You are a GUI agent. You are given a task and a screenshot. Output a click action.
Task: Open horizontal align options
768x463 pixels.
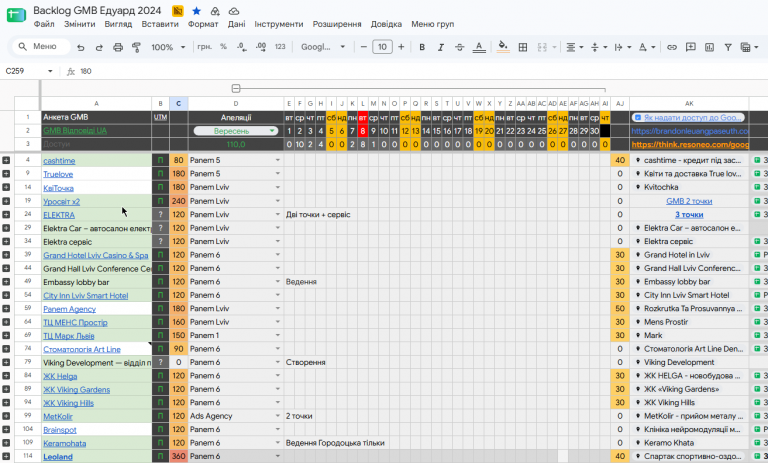coord(575,47)
